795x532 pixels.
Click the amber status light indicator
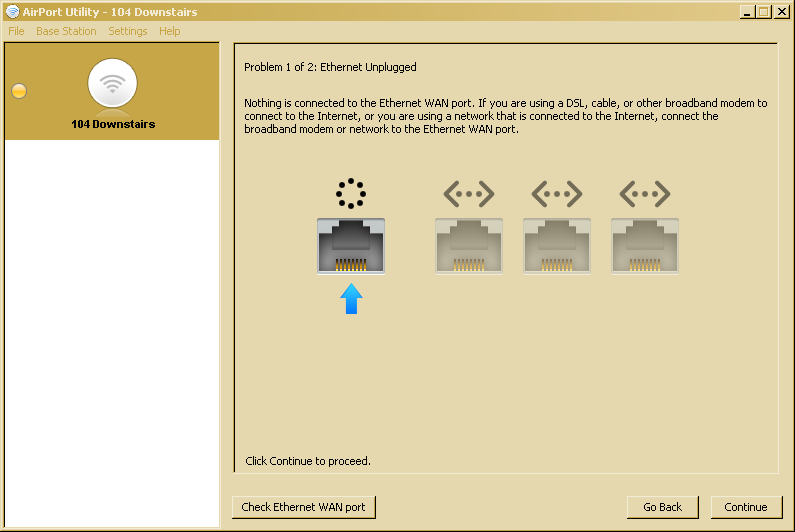[19, 91]
